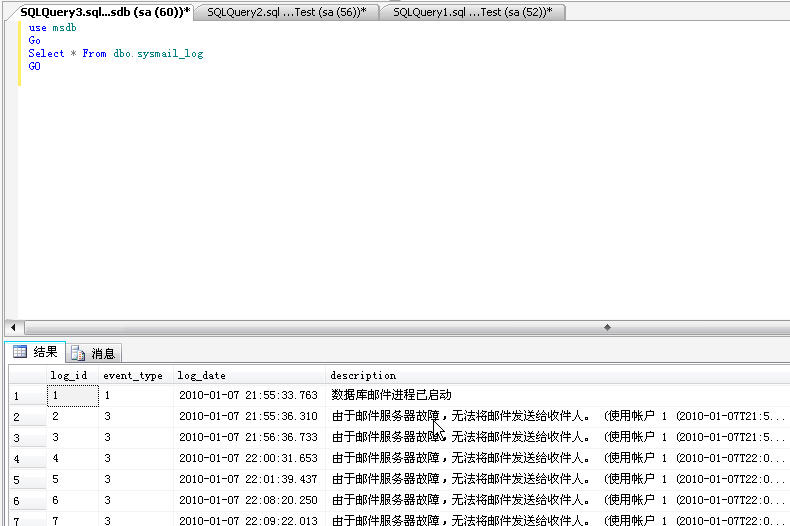
Task: Click the description column header
Action: 558,375
